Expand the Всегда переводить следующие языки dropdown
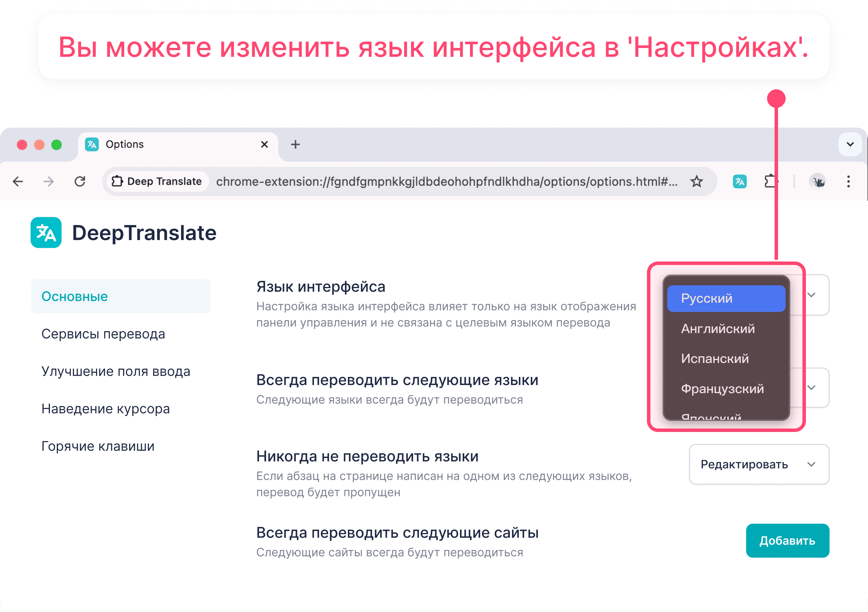Screen dimensions: 868x612 [x=812, y=388]
